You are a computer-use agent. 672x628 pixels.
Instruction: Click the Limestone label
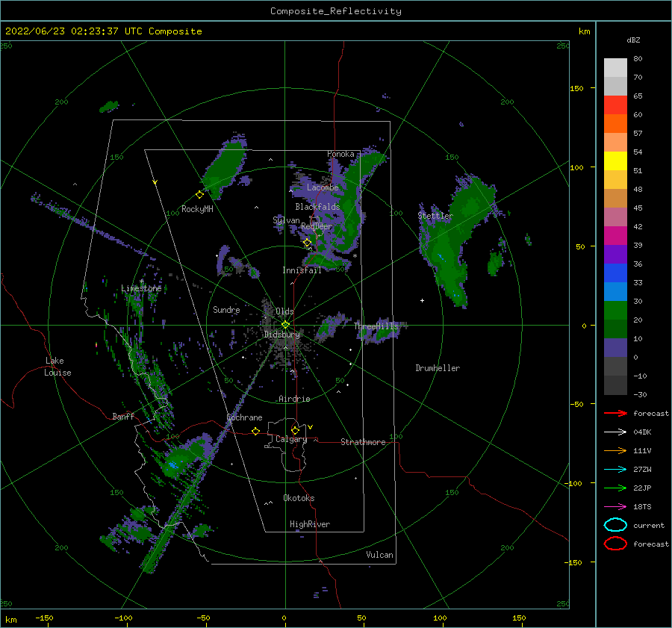point(141,288)
